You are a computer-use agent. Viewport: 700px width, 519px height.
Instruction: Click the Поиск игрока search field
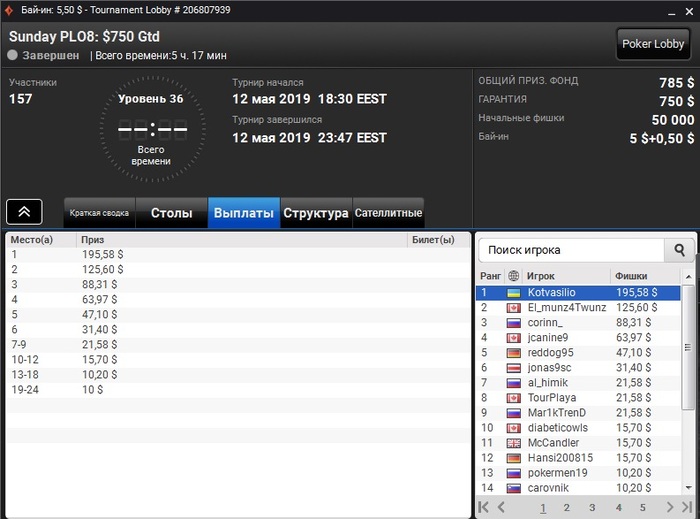(x=571, y=250)
